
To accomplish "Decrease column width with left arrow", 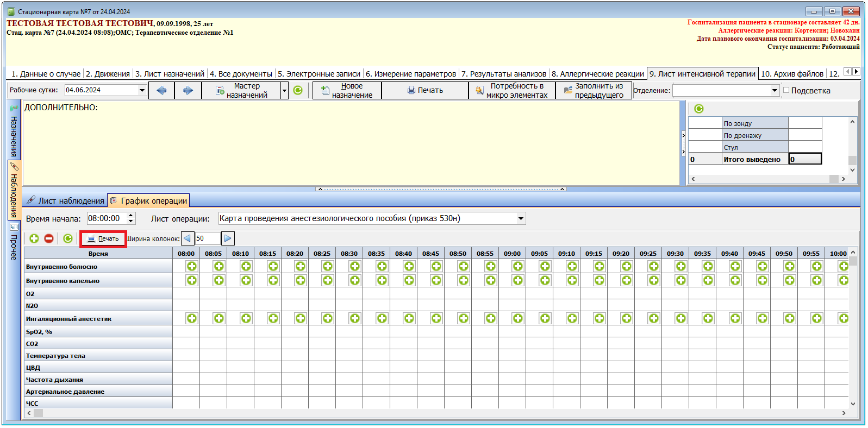I will point(188,238).
